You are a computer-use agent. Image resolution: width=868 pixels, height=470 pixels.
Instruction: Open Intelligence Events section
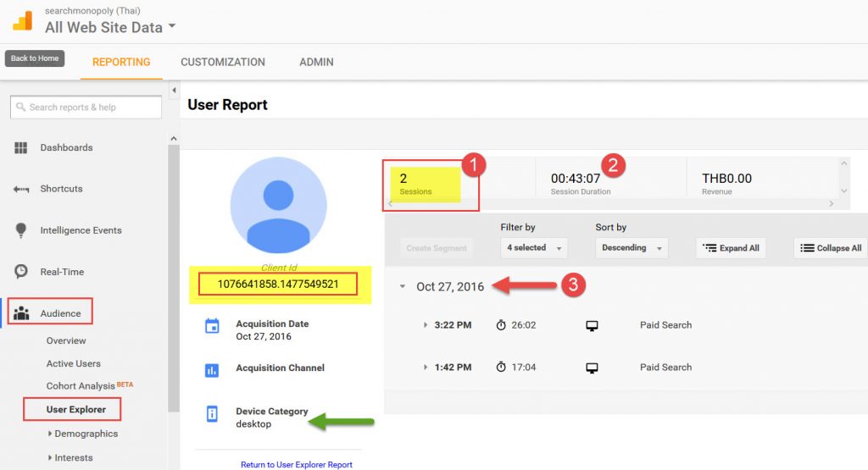coord(81,230)
